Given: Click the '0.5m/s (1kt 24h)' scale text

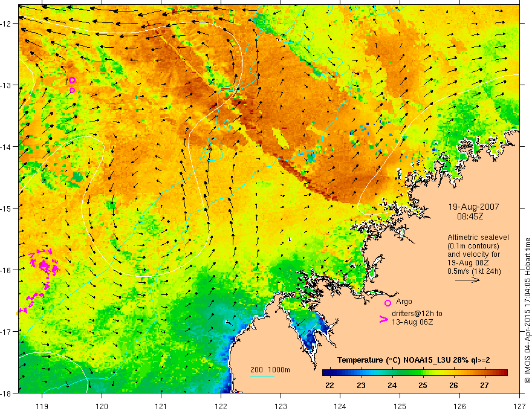Looking at the screenshot, I should click(x=475, y=271).
